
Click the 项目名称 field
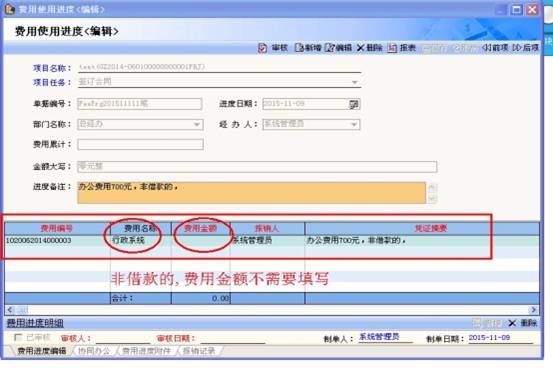pos(219,67)
